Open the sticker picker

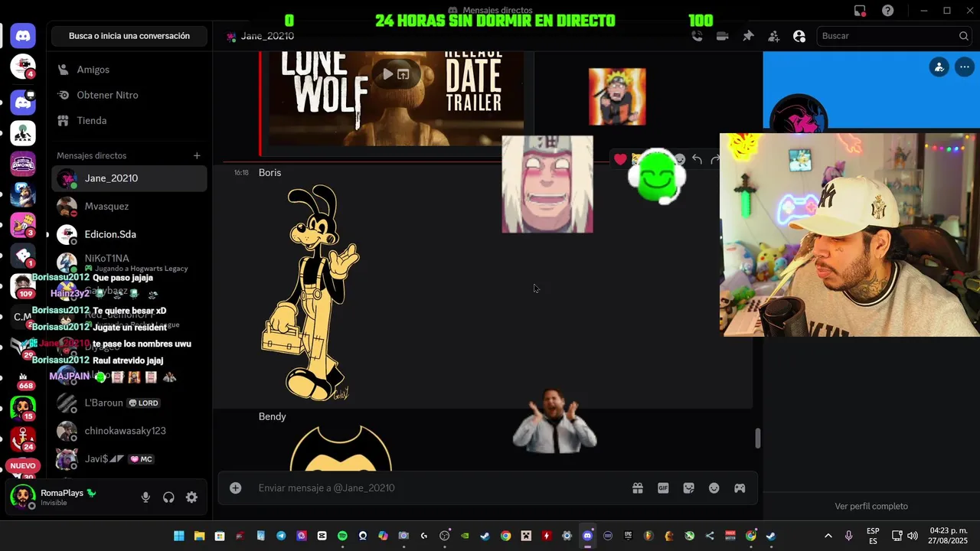coord(688,488)
